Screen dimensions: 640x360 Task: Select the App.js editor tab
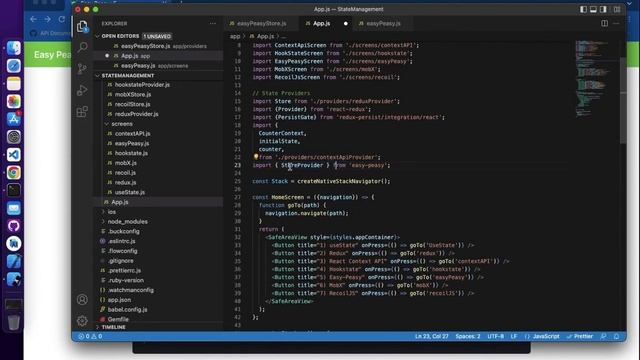327,24
